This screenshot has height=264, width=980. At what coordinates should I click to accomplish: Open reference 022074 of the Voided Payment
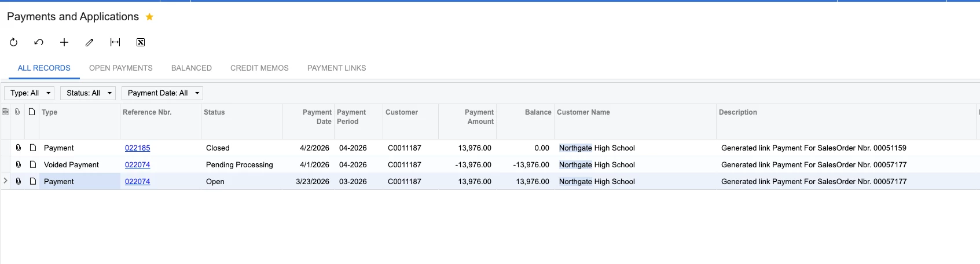[138, 164]
